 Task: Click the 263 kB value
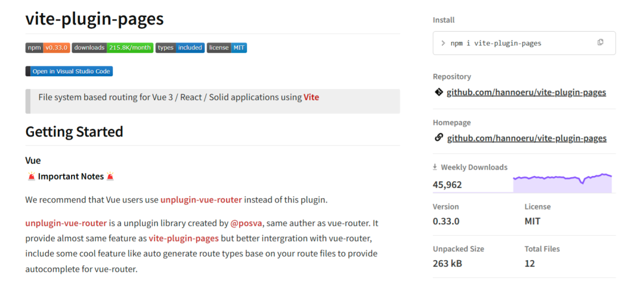coord(447,263)
